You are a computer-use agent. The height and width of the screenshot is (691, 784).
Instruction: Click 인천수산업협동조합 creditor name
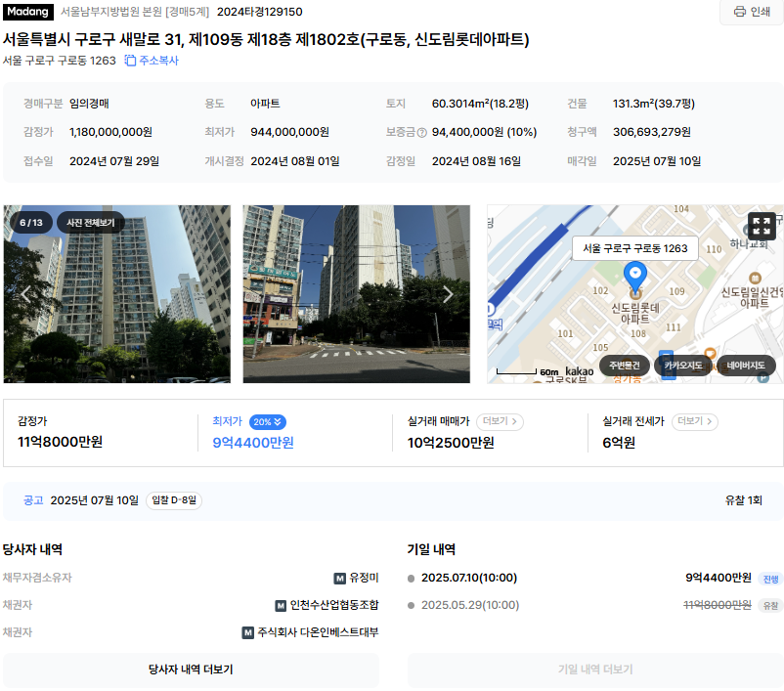[x=334, y=606]
